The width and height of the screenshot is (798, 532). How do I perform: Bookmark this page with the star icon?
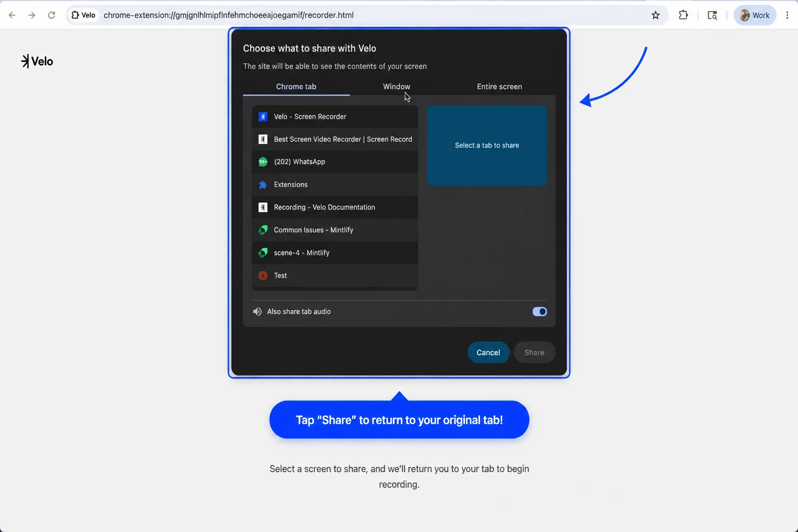[656, 15]
